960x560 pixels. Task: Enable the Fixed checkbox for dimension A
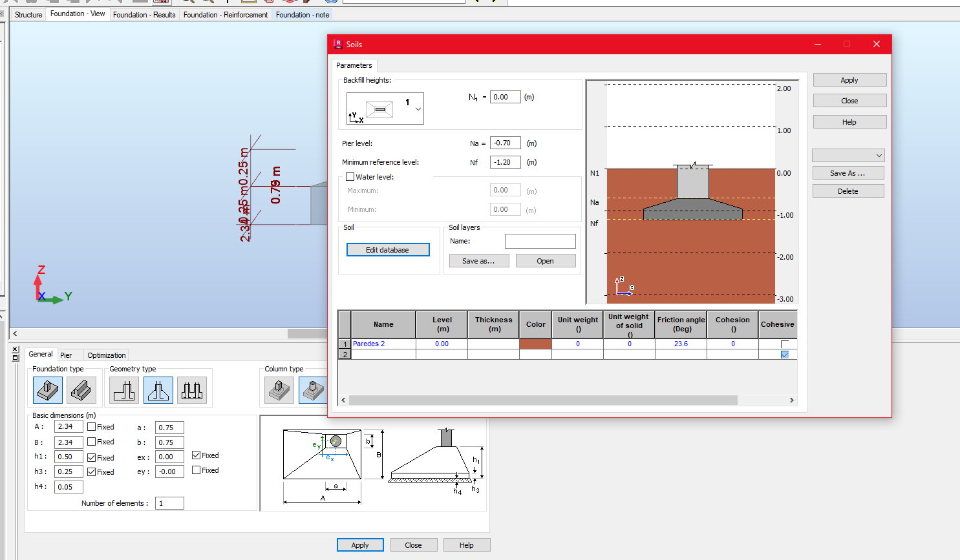(92, 426)
